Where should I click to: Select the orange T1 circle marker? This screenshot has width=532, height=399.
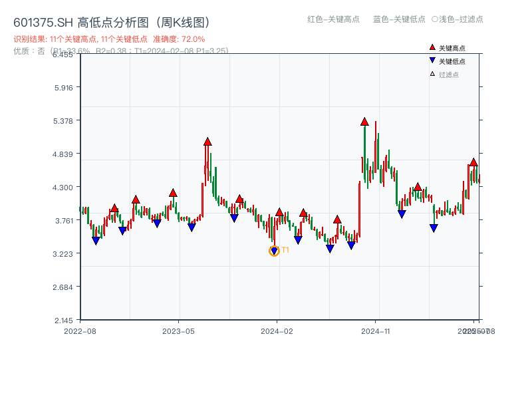(x=274, y=250)
